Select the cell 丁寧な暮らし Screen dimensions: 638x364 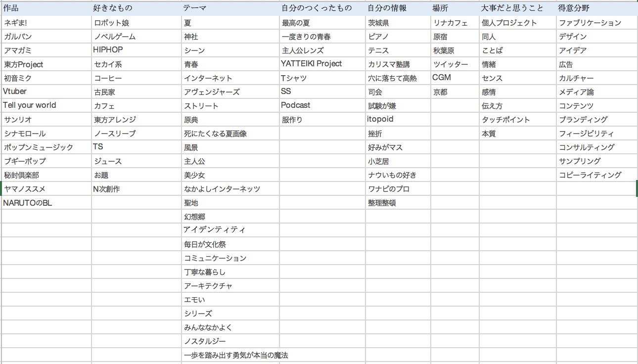(x=230, y=272)
